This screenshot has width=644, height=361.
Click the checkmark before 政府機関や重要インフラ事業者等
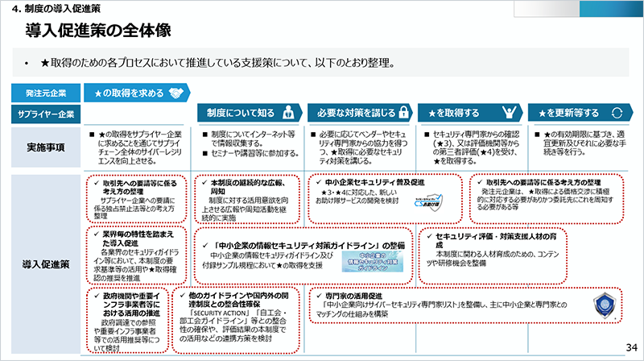pos(97,296)
